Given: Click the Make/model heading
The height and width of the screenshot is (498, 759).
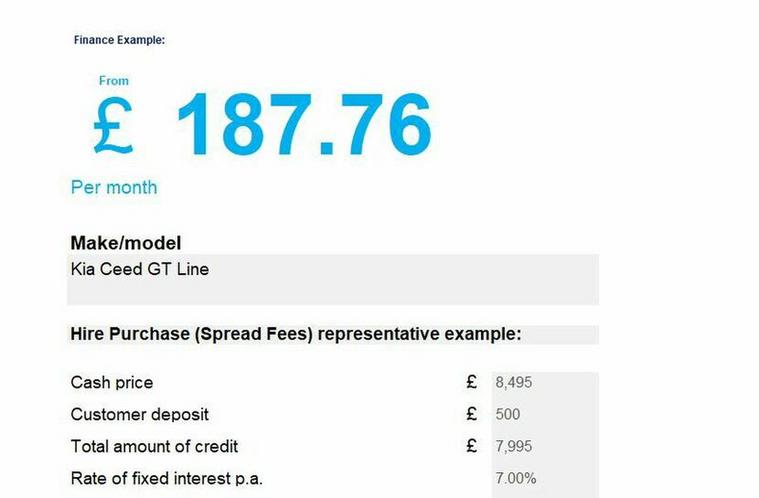Looking at the screenshot, I should (x=126, y=243).
